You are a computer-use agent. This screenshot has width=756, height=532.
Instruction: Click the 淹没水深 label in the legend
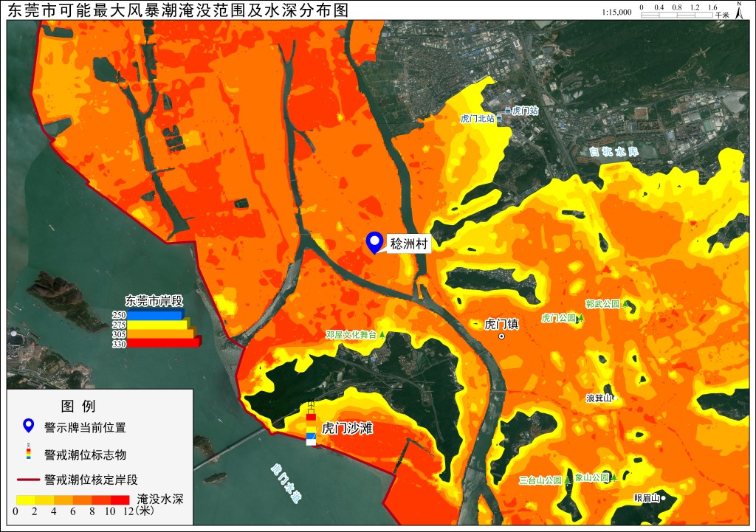coord(160,499)
